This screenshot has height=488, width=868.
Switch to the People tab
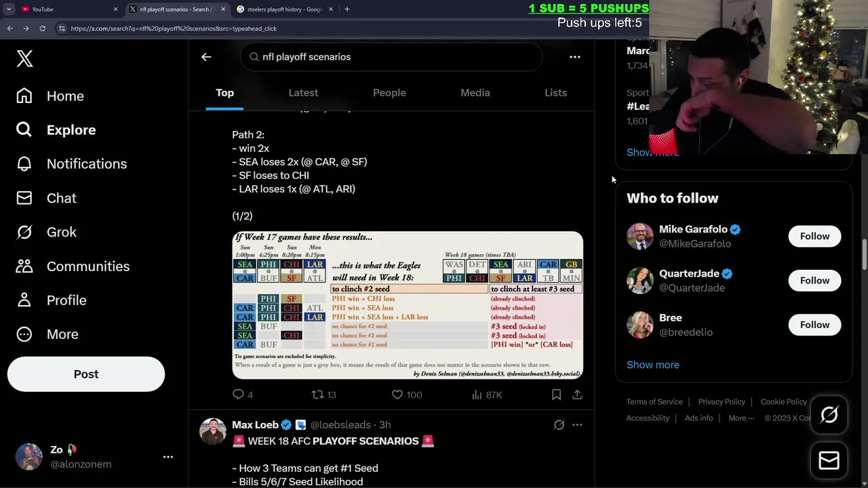tap(389, 93)
